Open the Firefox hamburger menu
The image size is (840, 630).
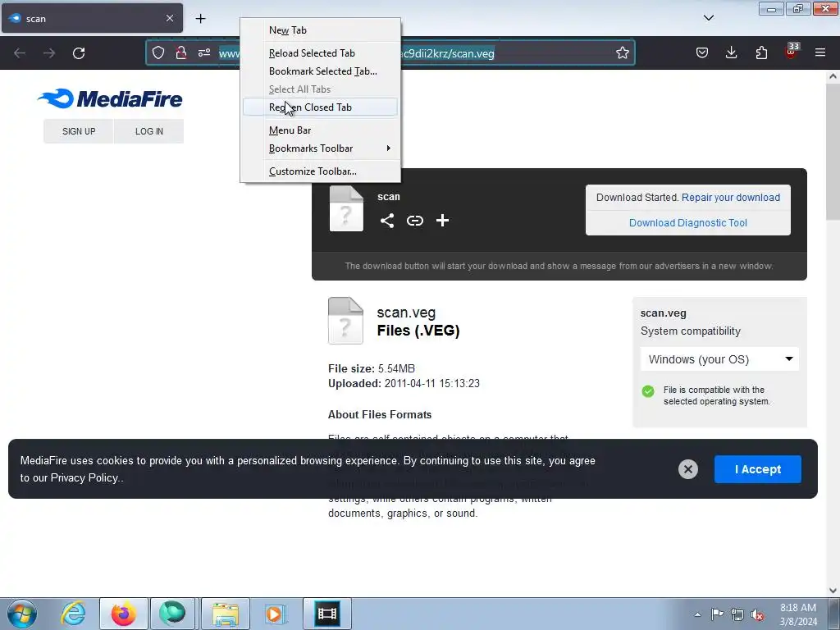(x=820, y=52)
